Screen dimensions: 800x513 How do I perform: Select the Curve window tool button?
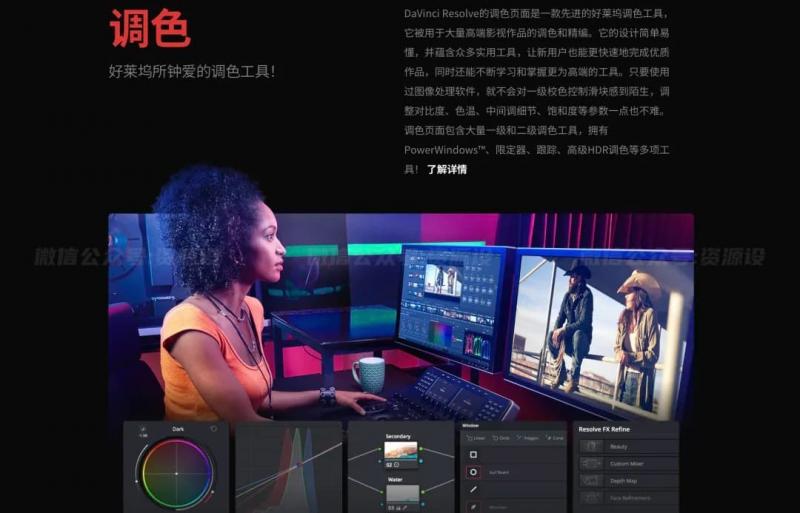pyautogui.click(x=554, y=438)
